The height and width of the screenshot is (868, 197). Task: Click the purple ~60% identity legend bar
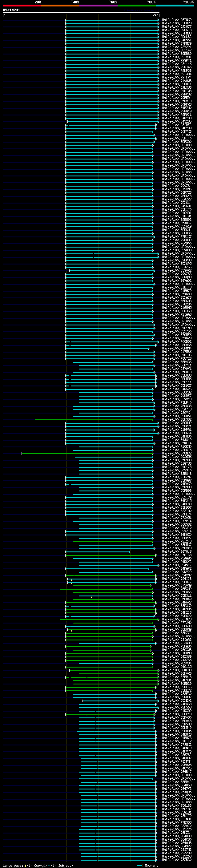(x=98, y=6)
